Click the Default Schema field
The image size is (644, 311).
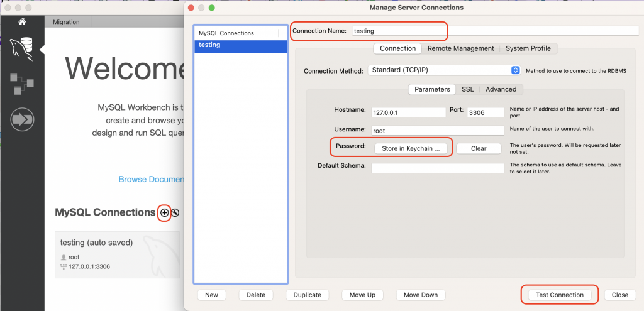coord(438,168)
